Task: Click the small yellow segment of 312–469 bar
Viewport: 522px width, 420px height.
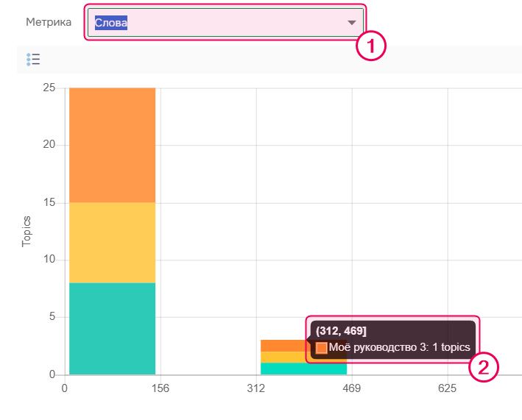Action: click(283, 357)
